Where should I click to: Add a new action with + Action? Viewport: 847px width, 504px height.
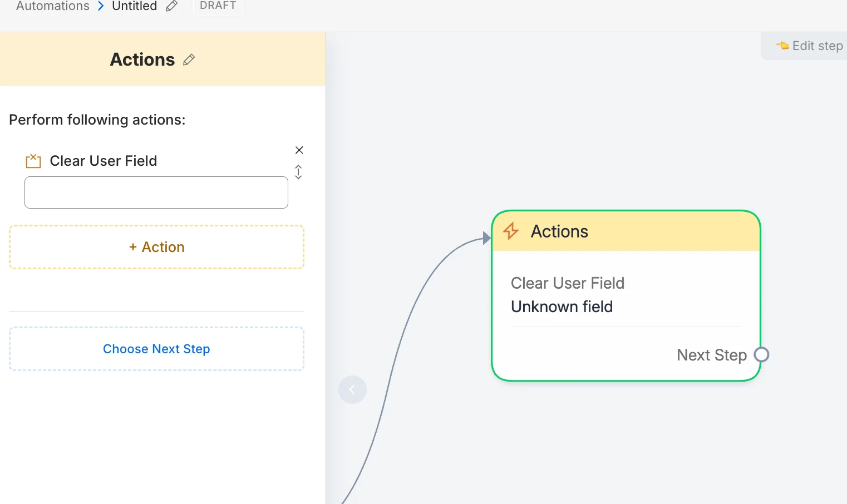(156, 247)
